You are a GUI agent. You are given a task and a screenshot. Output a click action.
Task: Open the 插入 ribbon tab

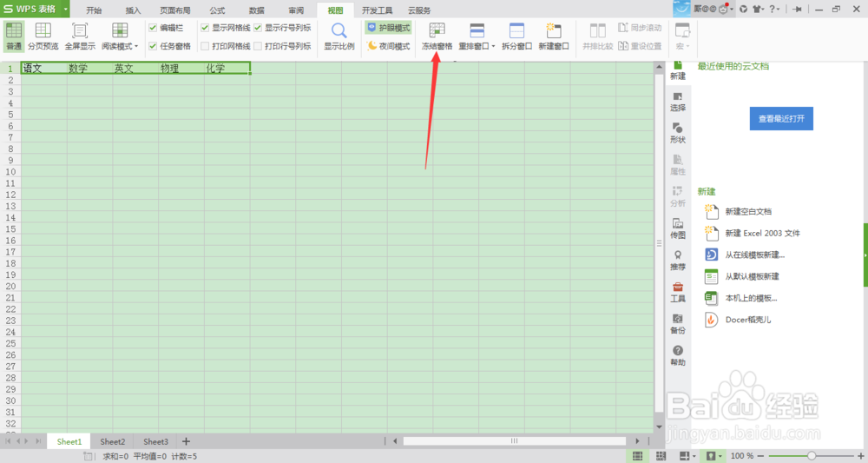133,10
